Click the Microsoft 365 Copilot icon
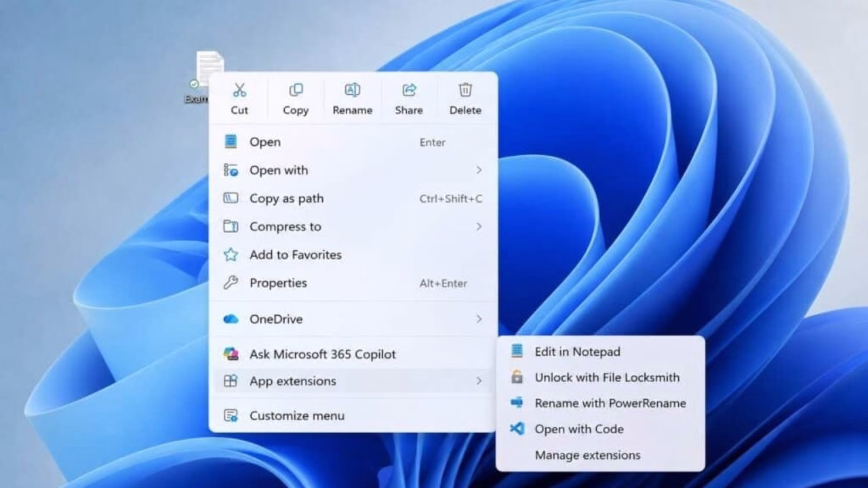The height and width of the screenshot is (488, 868). click(231, 354)
